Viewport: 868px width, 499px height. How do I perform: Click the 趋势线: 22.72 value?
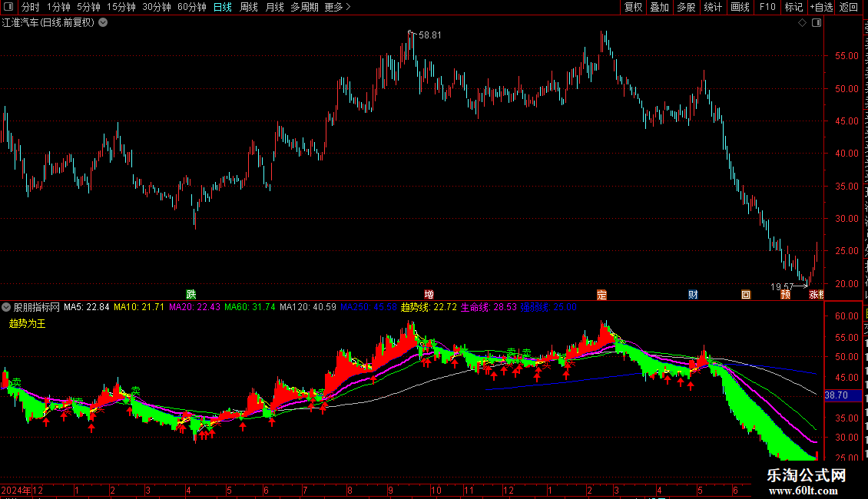(429, 307)
